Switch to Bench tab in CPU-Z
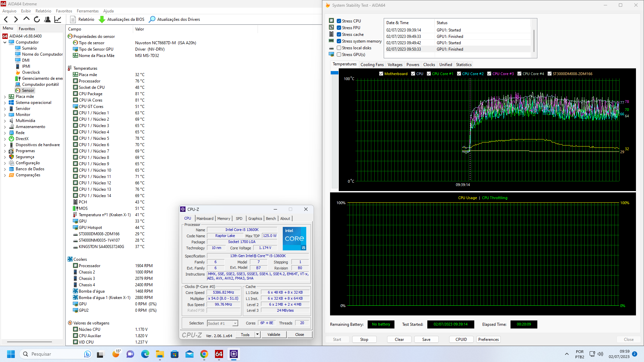Screen dimensions: 644x362 pyautogui.click(x=271, y=219)
